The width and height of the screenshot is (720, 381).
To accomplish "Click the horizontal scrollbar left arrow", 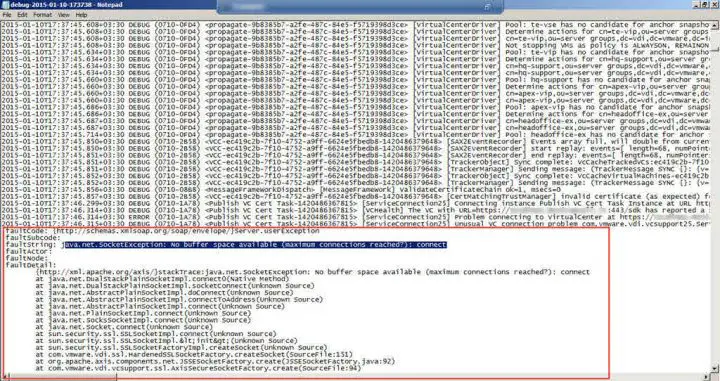I will tap(4, 377).
